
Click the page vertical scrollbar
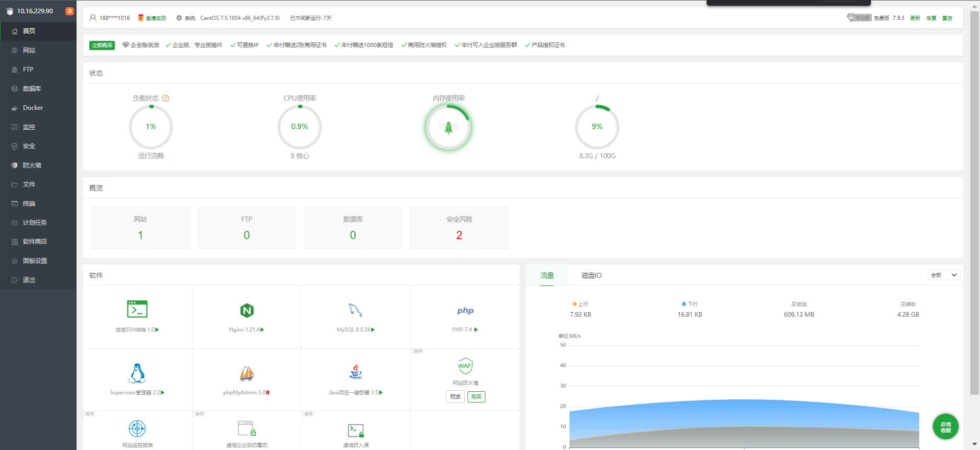[x=975, y=202]
